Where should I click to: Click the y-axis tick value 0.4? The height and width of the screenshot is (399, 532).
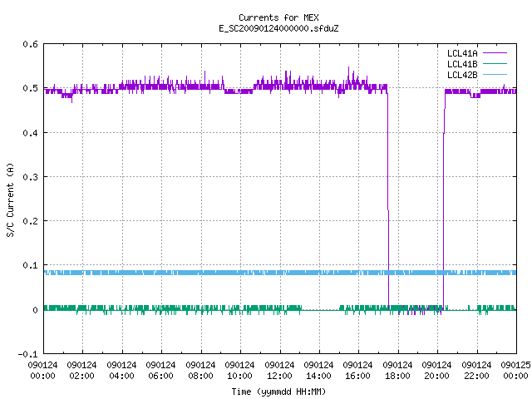point(30,133)
